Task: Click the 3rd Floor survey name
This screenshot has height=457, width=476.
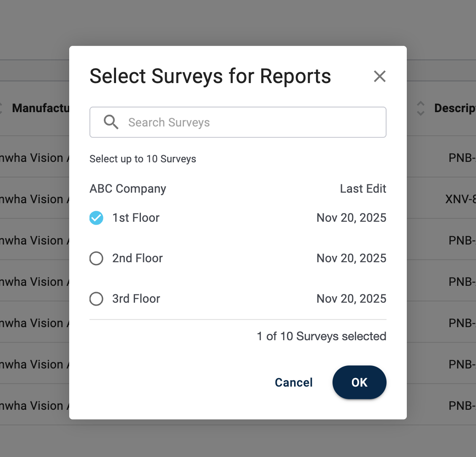Action: pos(136,299)
